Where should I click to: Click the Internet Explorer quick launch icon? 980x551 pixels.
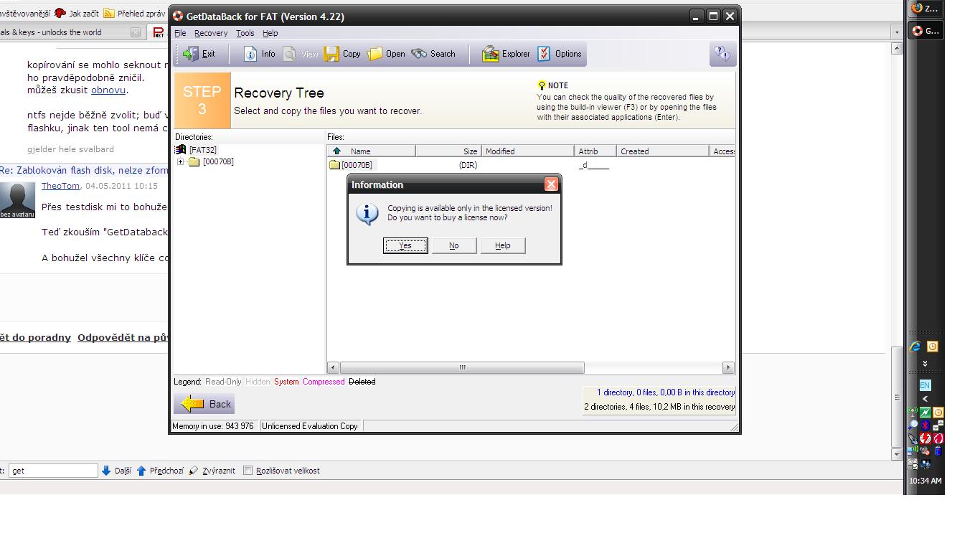[915, 347]
